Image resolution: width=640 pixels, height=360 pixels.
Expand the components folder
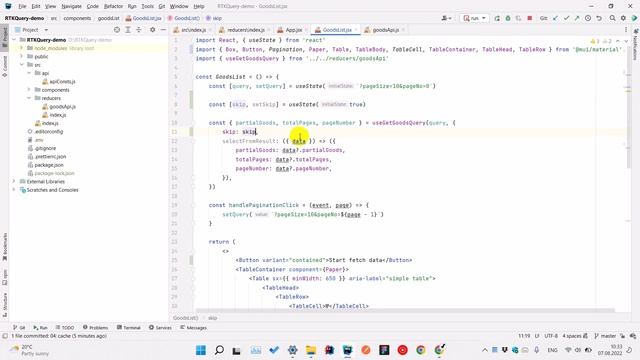click(29, 90)
